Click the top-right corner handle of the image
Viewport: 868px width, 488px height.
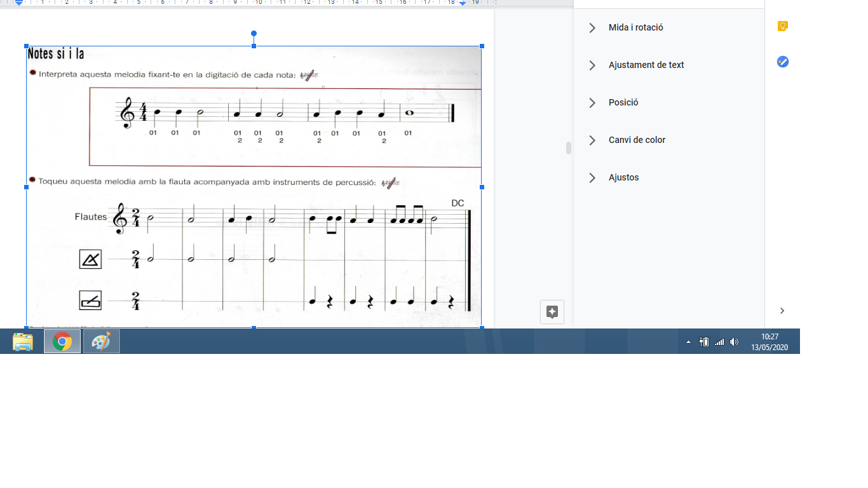pos(482,46)
